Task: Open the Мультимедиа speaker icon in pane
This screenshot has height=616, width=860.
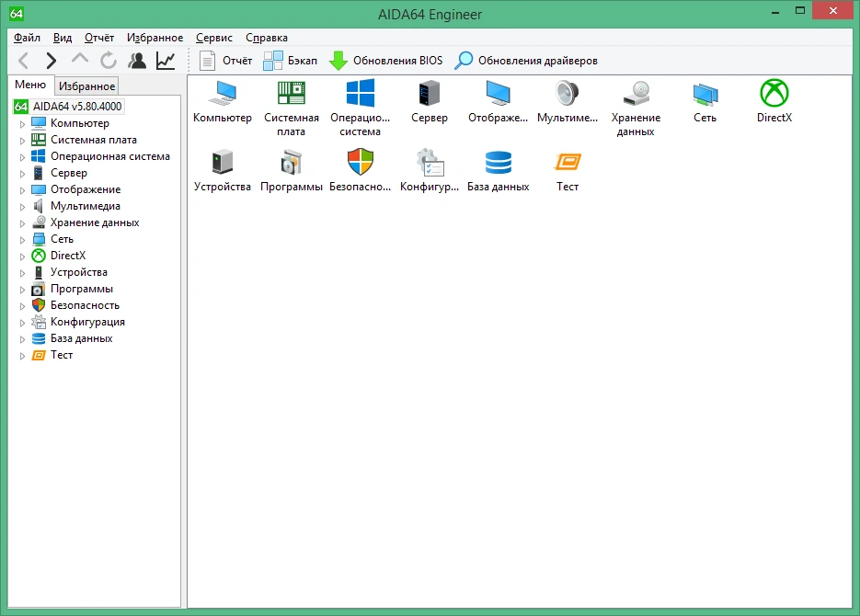Action: [568, 102]
